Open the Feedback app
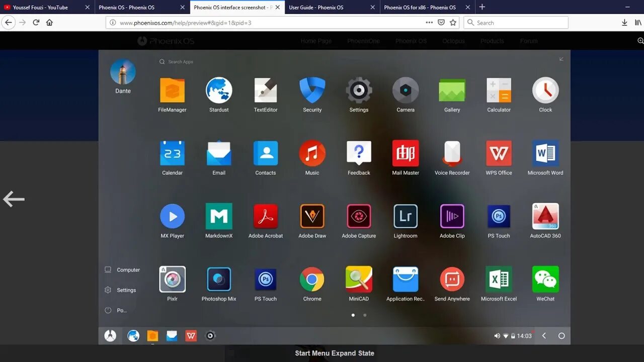The width and height of the screenshot is (644, 362). (x=359, y=153)
